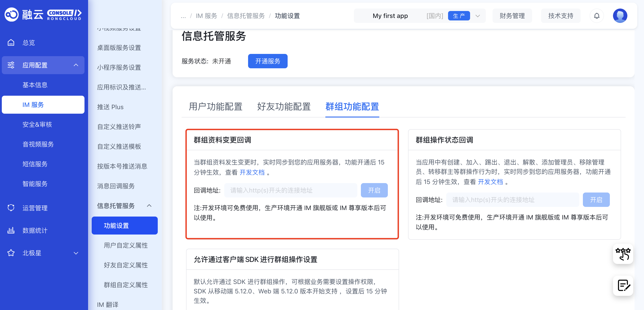Click the 开通服务 button
The width and height of the screenshot is (644, 310).
coord(267,61)
